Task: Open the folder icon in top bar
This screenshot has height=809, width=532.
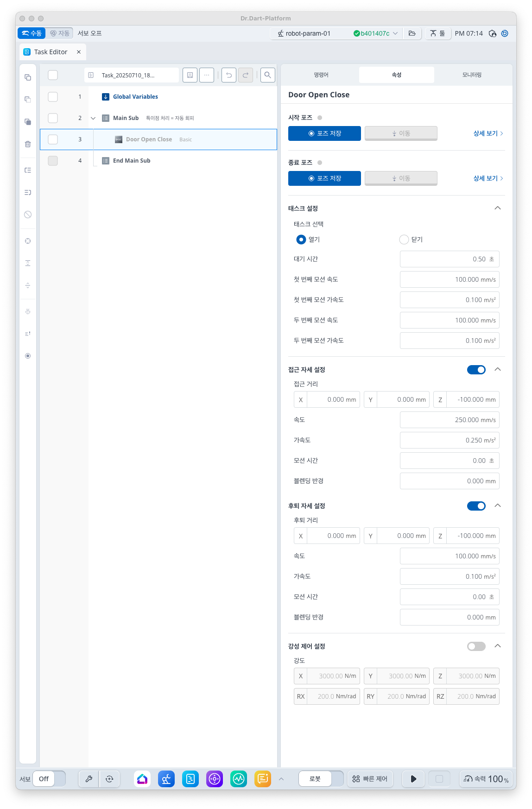Action: pyautogui.click(x=412, y=33)
